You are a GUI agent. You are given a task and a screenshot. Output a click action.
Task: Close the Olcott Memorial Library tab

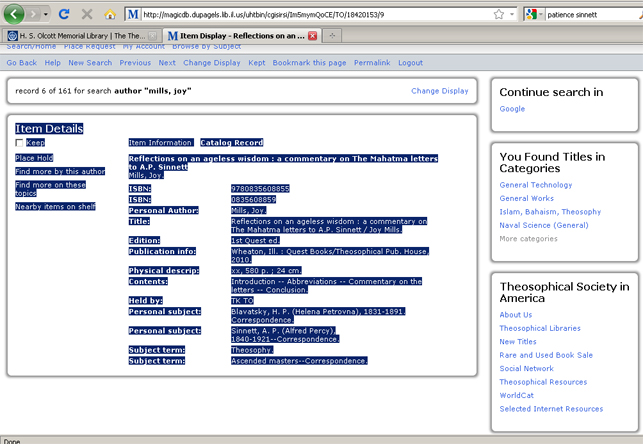[x=153, y=36]
